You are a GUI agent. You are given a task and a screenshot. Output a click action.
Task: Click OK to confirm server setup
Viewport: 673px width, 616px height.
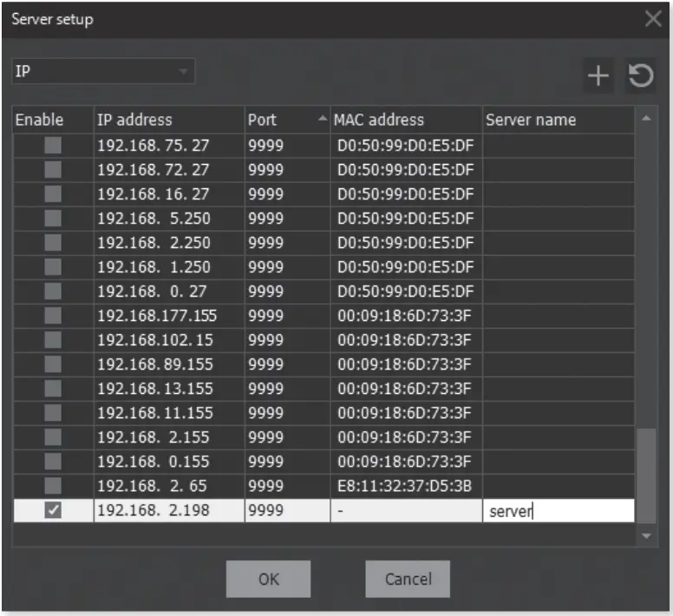pyautogui.click(x=268, y=579)
